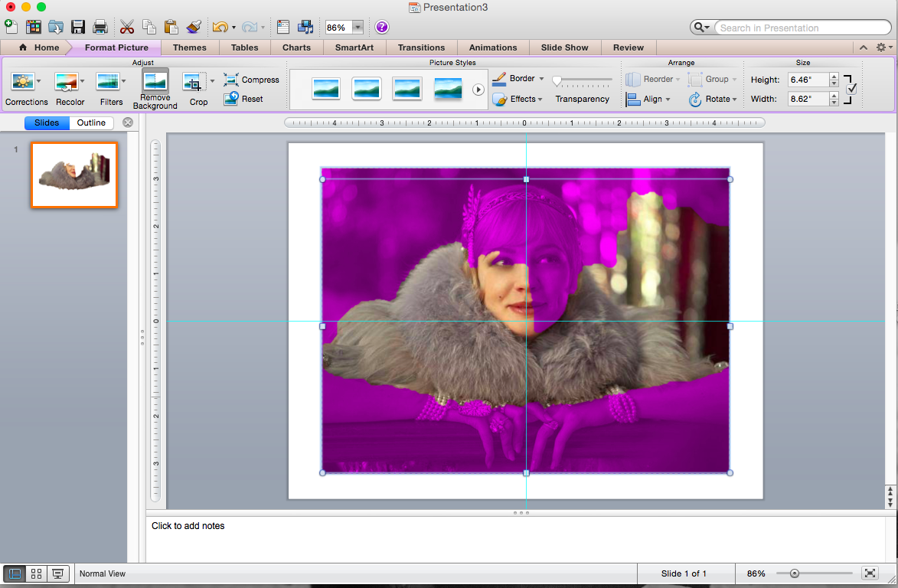Switch to the Transitions tab
The image size is (898, 588).
tap(421, 47)
